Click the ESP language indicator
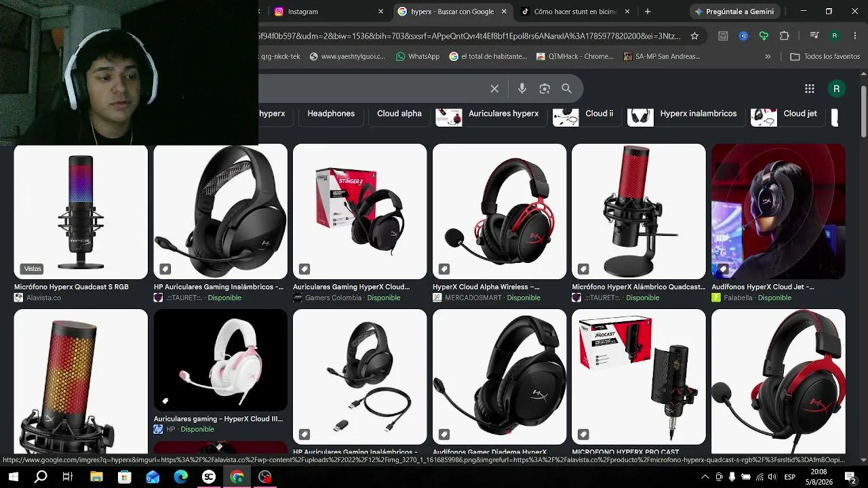Screen dimensions: 868x488 (789, 477)
